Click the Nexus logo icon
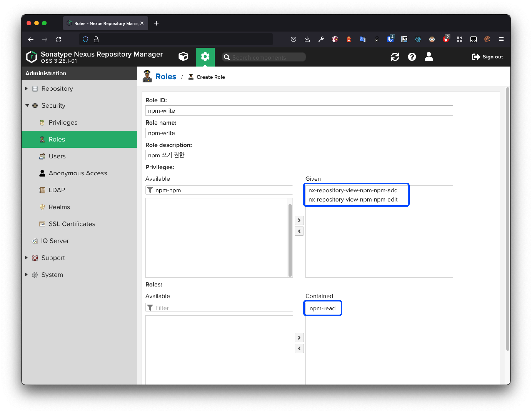532x413 pixels. [32, 57]
